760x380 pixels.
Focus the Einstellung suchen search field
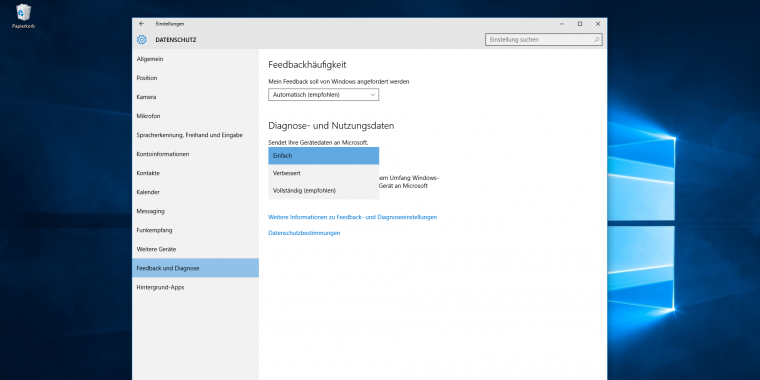click(543, 40)
